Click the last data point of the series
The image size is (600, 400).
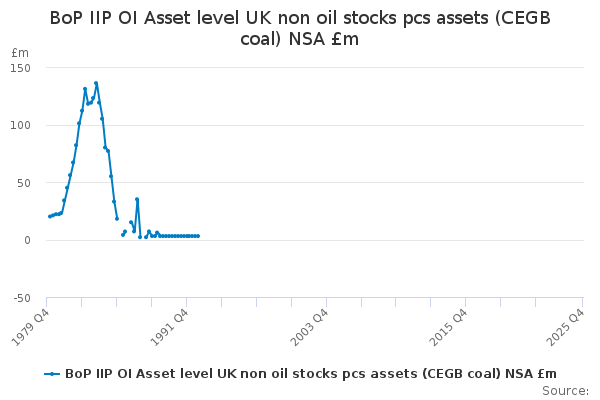point(198,236)
